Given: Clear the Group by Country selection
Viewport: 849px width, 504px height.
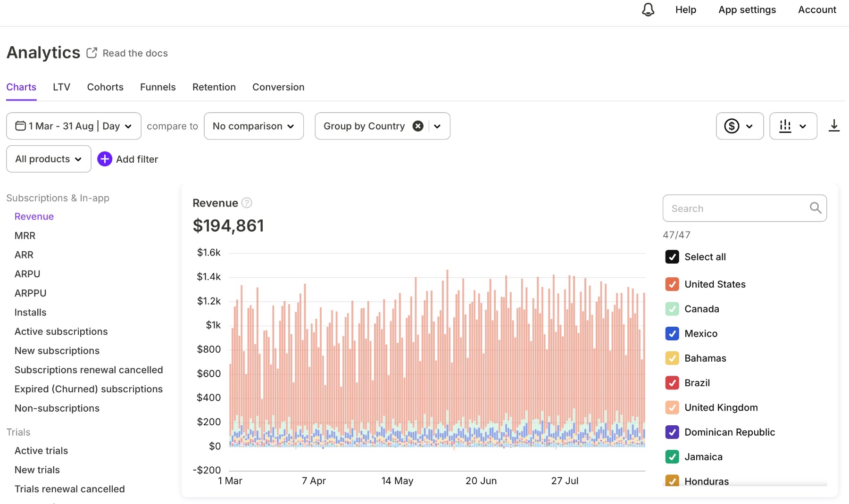Looking at the screenshot, I should (x=418, y=126).
